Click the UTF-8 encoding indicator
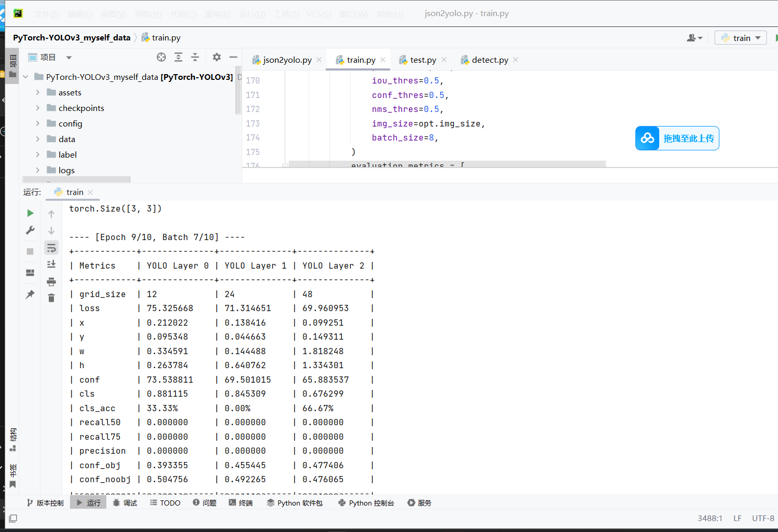Image resolution: width=778 pixels, height=532 pixels. (763, 518)
